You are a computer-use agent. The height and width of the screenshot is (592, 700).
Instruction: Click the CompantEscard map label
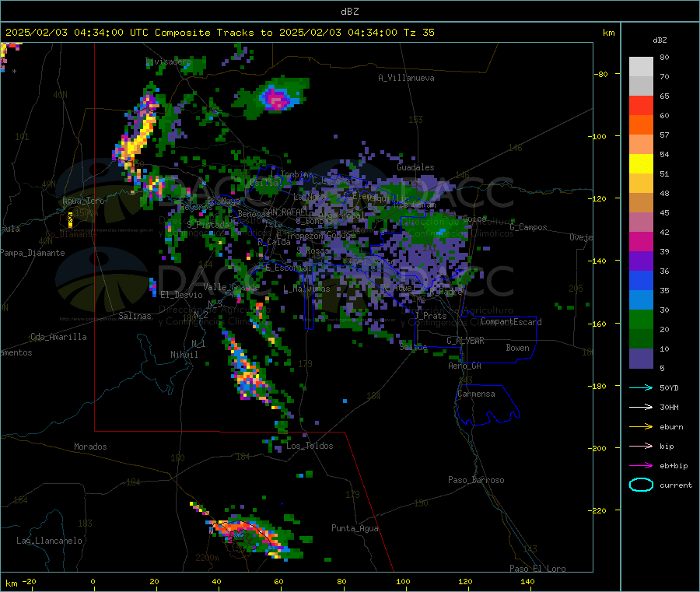(511, 322)
